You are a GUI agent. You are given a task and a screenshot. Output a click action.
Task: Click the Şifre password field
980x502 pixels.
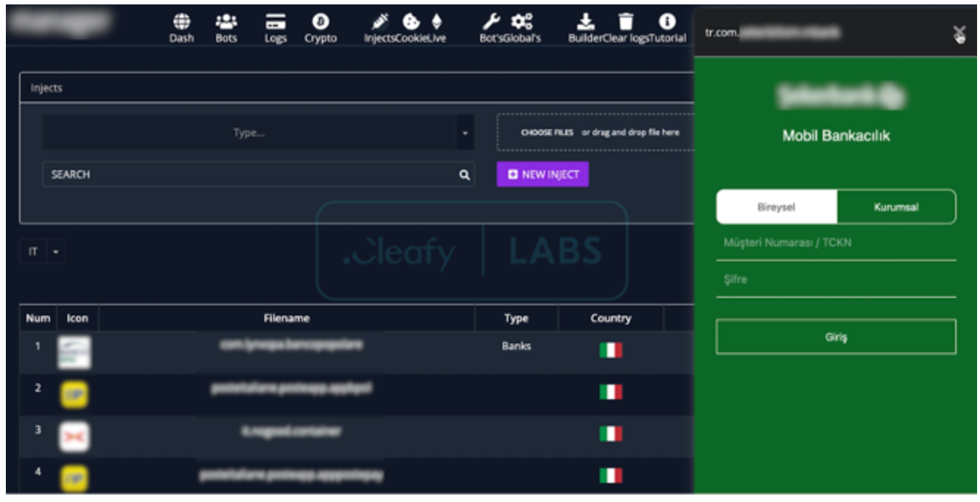[x=836, y=280]
